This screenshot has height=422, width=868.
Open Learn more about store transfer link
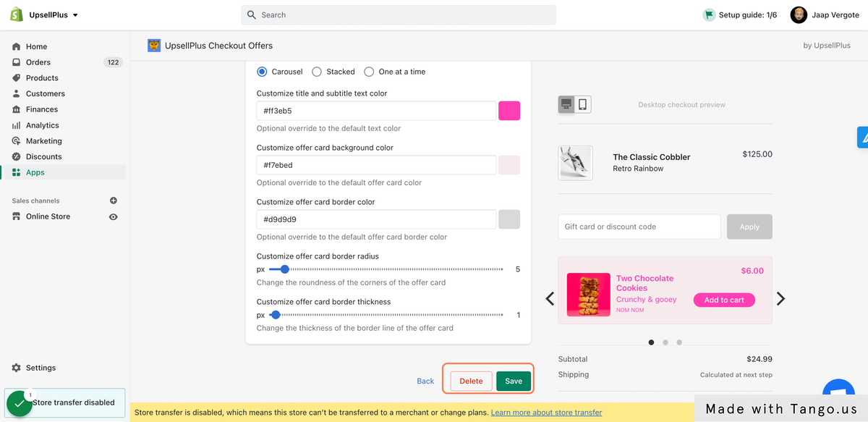point(546,413)
